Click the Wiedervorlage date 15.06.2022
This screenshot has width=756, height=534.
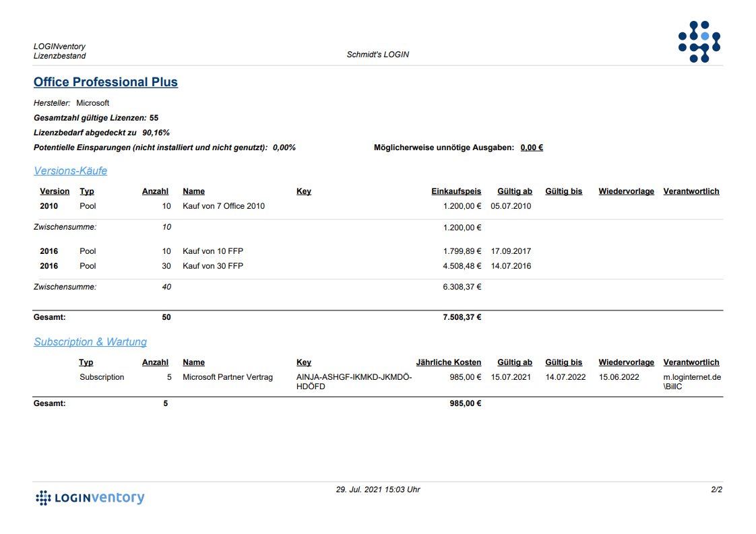pos(619,377)
